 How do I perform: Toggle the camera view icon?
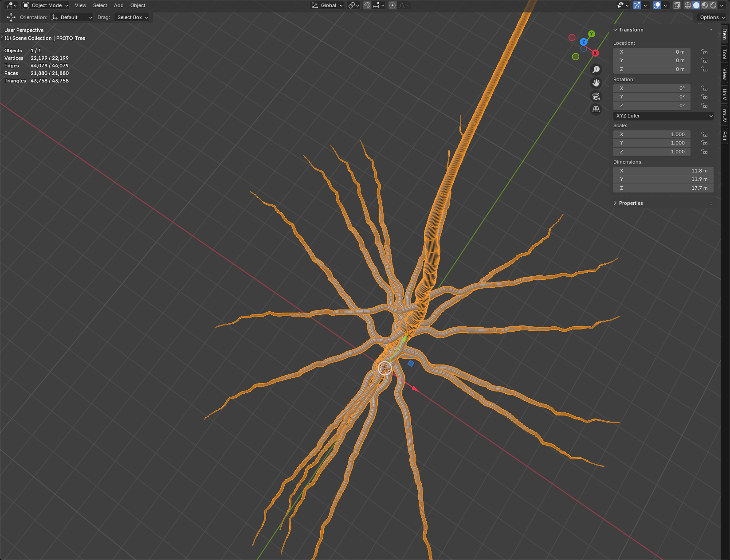tap(596, 96)
